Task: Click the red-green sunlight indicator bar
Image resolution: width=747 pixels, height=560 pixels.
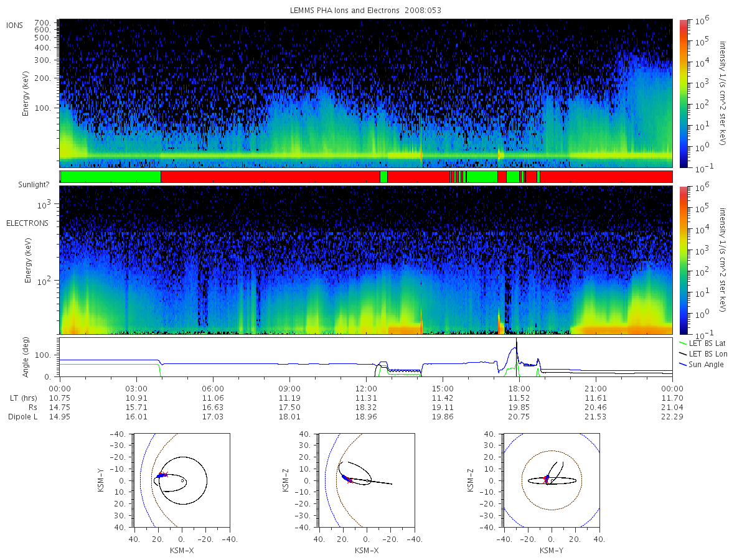Action: pos(366,177)
